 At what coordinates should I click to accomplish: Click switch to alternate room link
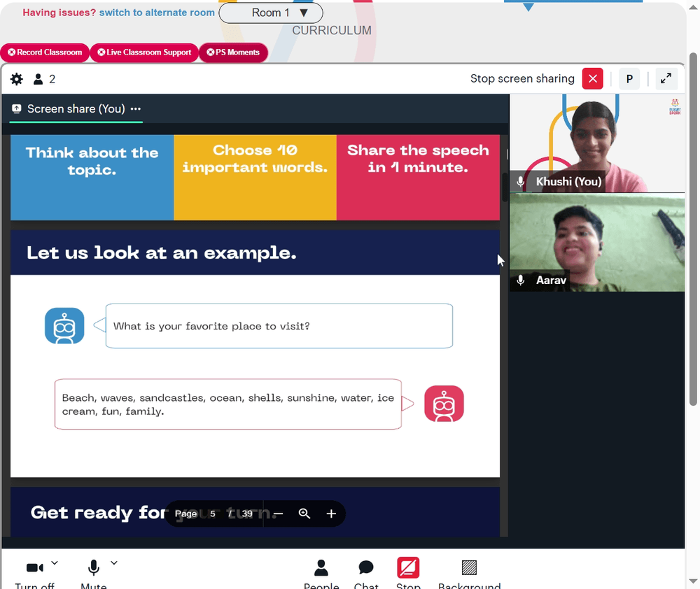click(157, 13)
